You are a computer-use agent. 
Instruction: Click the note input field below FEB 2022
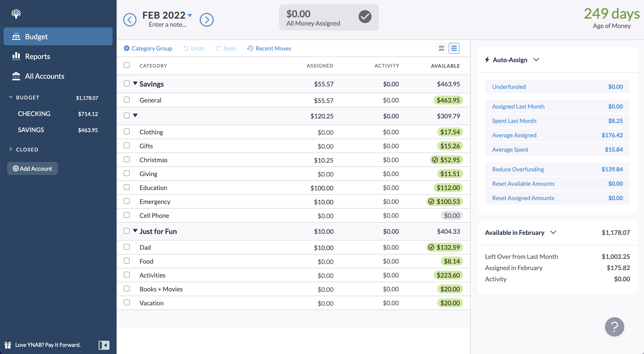167,24
